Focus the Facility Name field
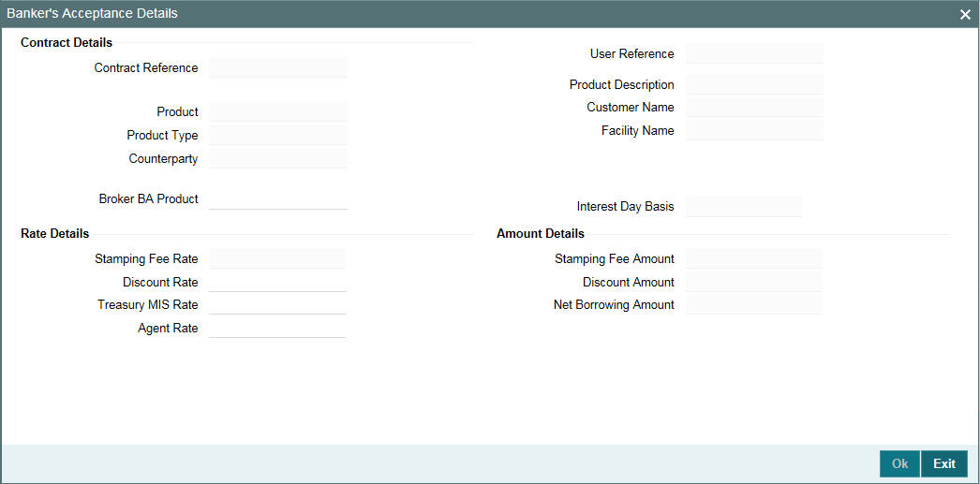This screenshot has height=484, width=980. tap(754, 130)
